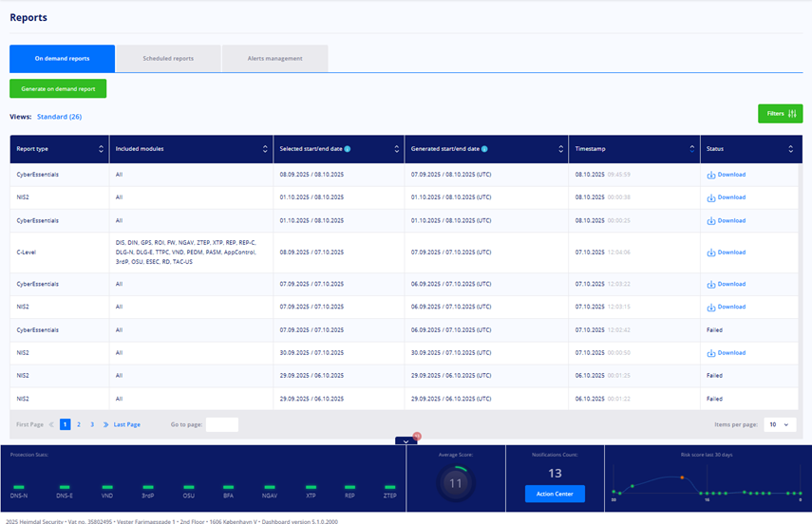Screen dimensions: 812x524
Task: Click info icon beside Selected start/end date
Action: point(348,149)
